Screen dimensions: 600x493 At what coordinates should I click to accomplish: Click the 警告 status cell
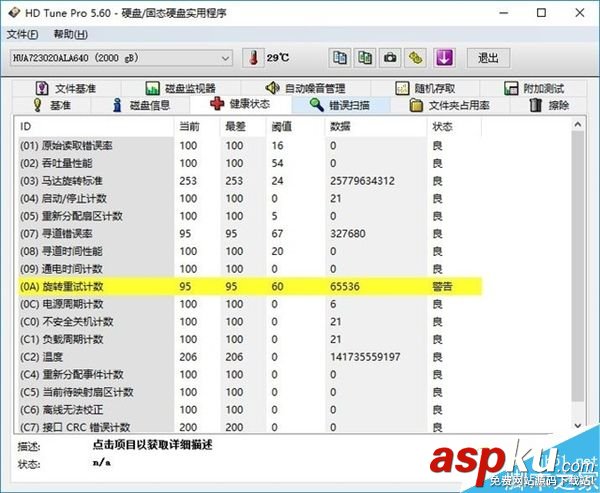pyautogui.click(x=442, y=286)
